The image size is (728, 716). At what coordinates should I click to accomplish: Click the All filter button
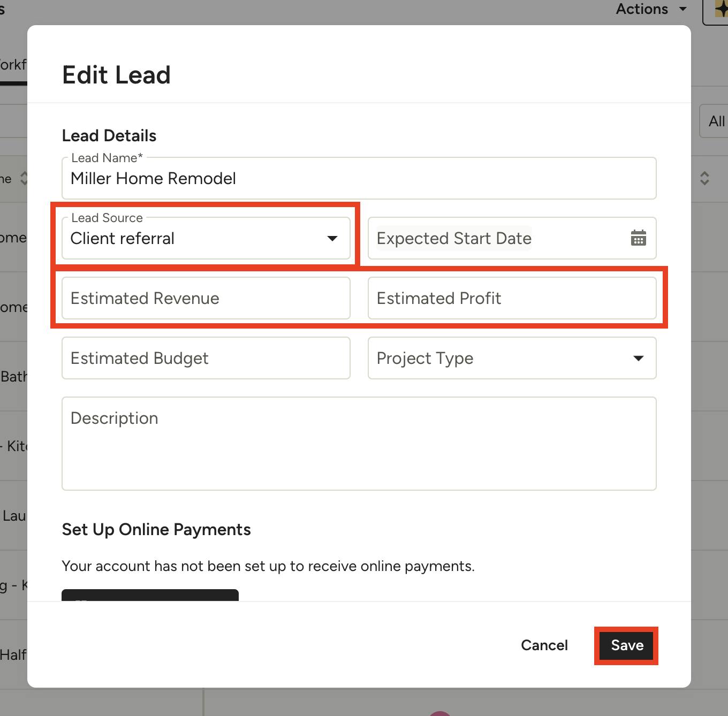click(716, 121)
